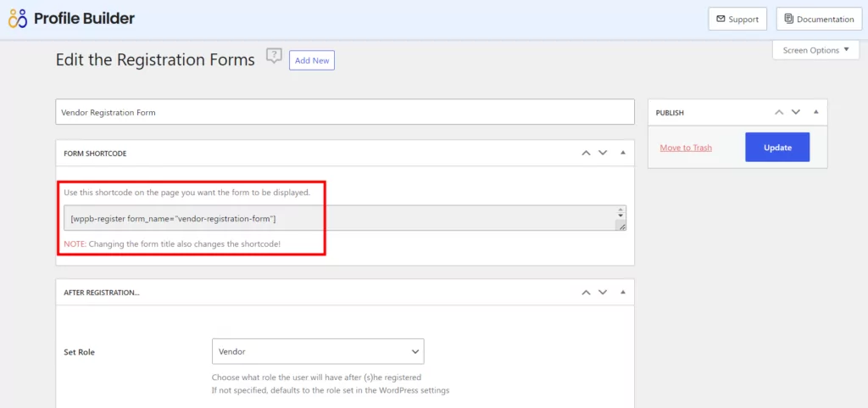868x408 pixels.
Task: Click the blue Update button
Action: coord(777,148)
